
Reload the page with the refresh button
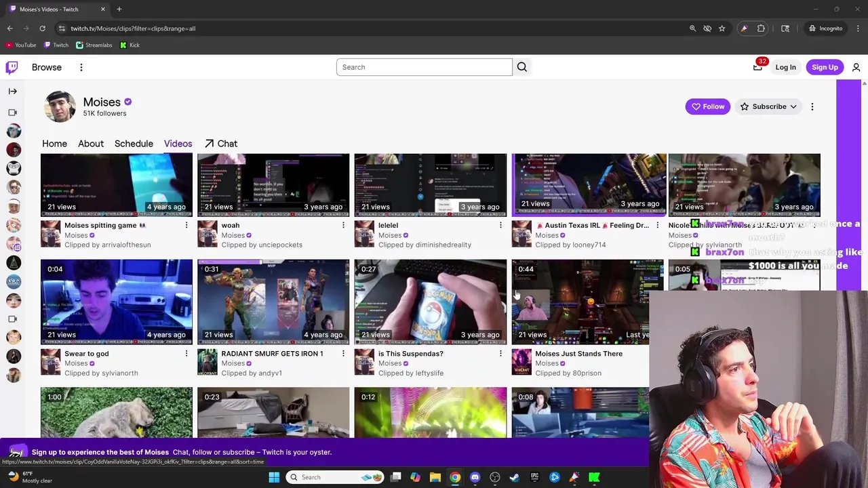(x=42, y=28)
